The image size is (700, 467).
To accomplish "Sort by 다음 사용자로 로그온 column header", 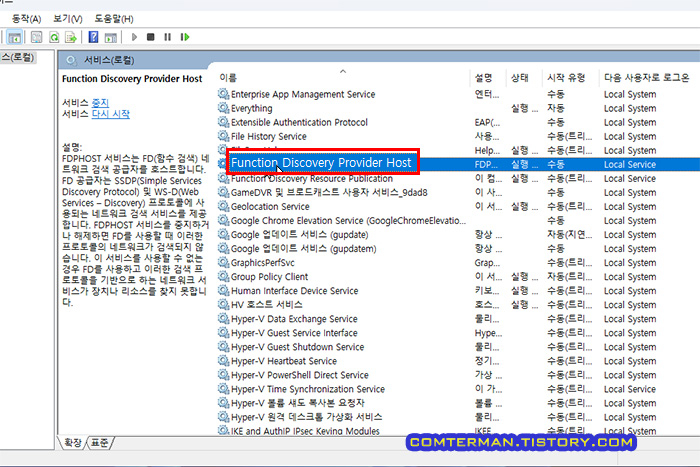I will point(646,78).
